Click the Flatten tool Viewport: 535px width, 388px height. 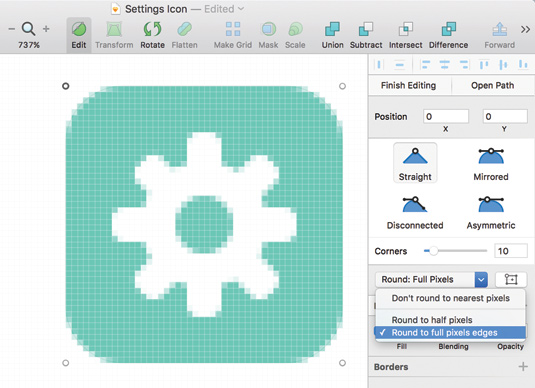(x=185, y=35)
